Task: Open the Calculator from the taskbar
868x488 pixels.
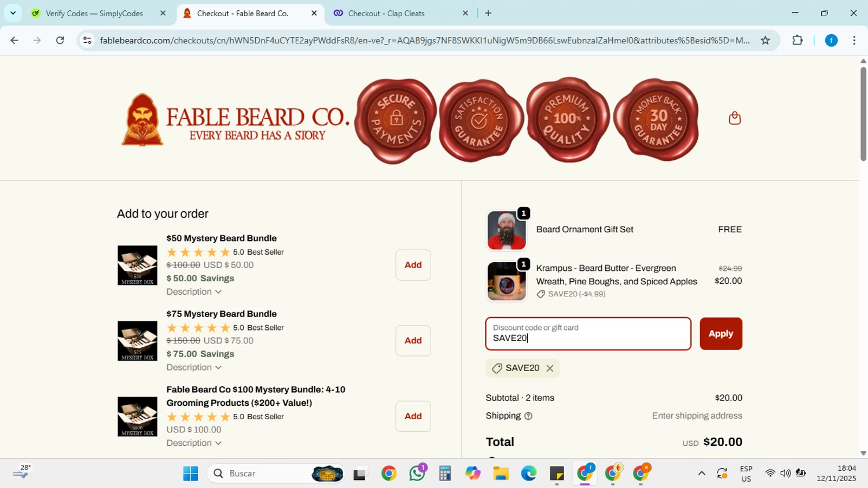Action: tap(444, 474)
